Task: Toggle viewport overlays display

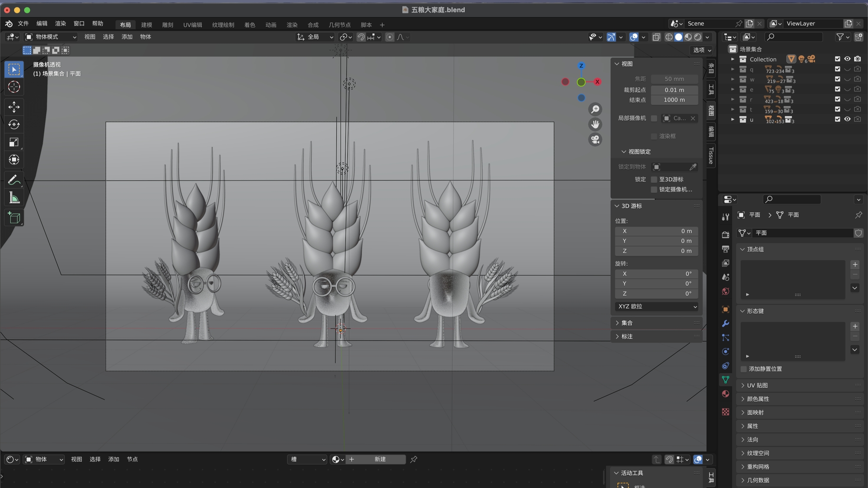Action: (x=634, y=37)
